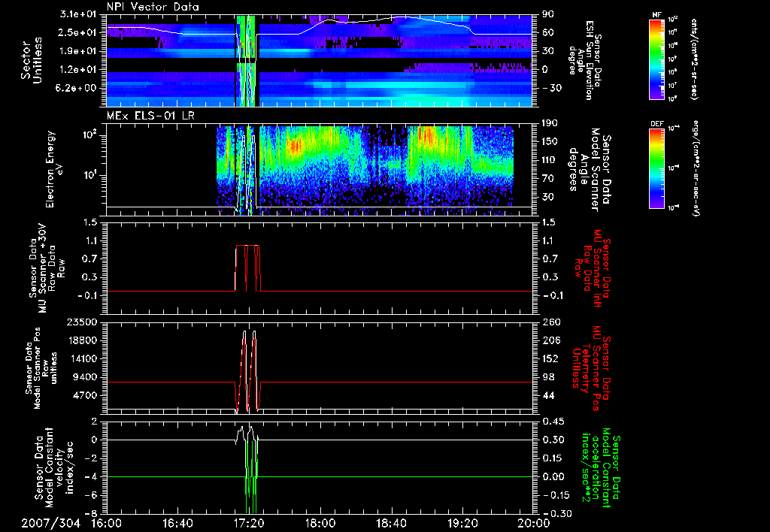The image size is (770, 532).
Task: Click the '4700' scanner position tick label
Action: [x=85, y=395]
